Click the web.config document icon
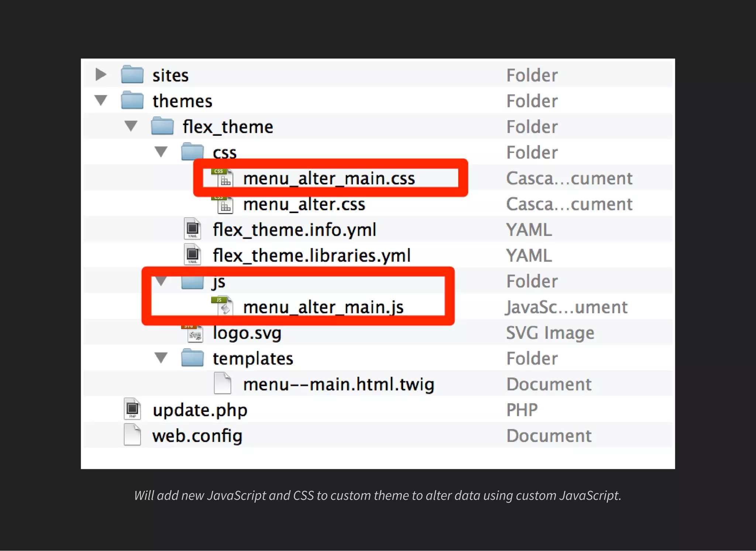The image size is (756, 551). (132, 435)
